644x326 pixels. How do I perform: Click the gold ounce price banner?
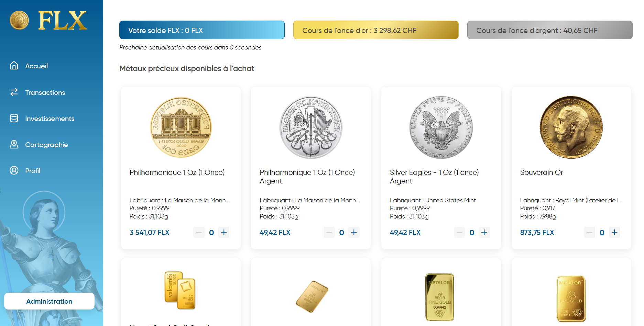click(375, 30)
